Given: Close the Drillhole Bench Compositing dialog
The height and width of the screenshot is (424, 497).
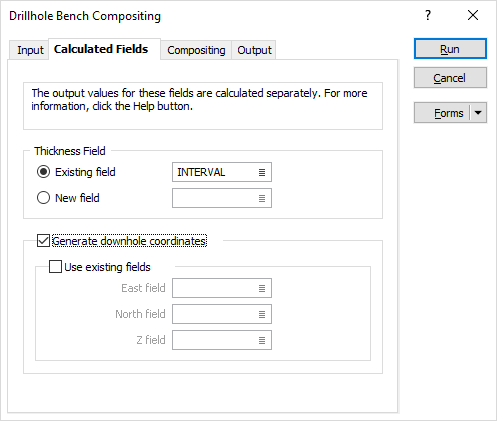Looking at the screenshot, I should (473, 15).
